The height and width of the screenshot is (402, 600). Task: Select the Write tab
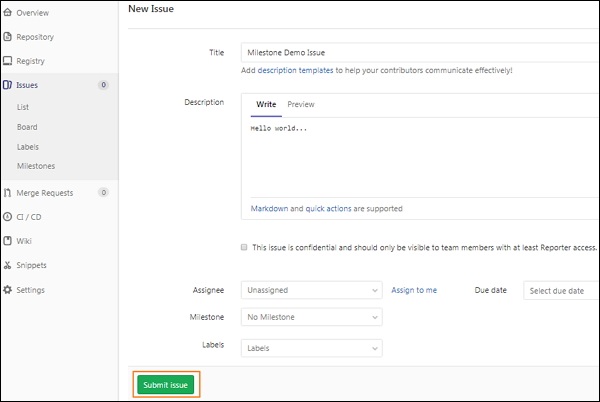[266, 104]
